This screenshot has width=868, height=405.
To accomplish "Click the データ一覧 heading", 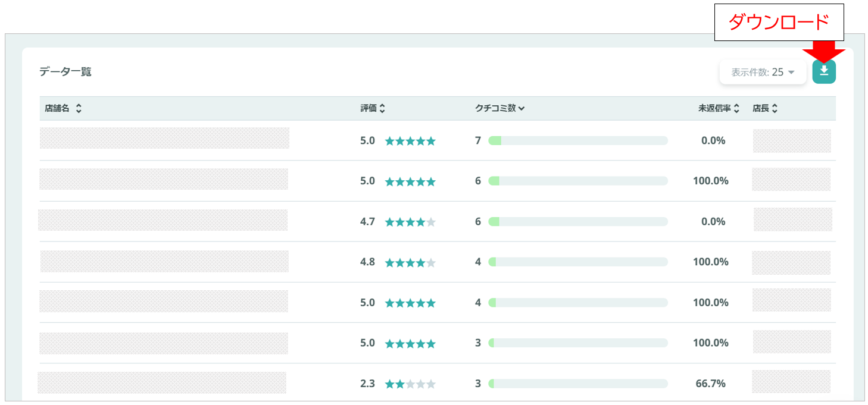I will 65,72.
